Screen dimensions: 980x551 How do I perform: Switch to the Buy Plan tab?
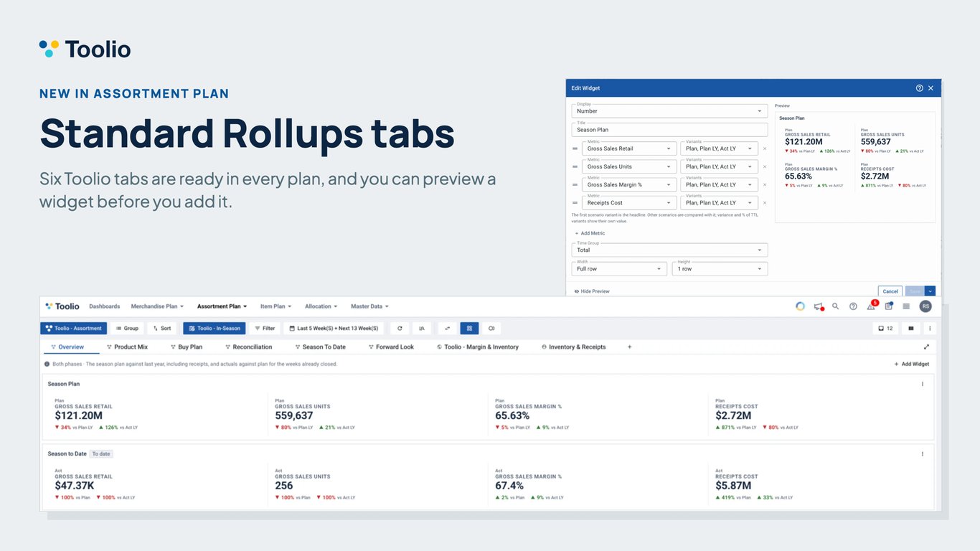click(x=187, y=347)
